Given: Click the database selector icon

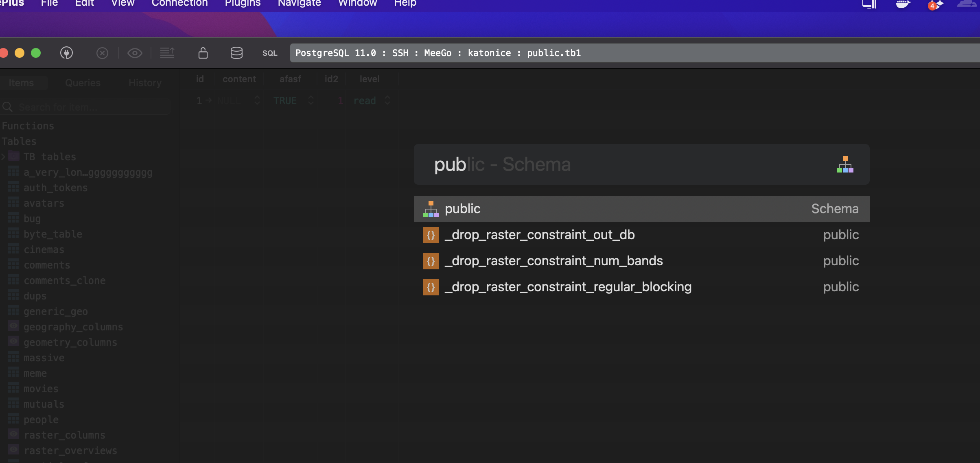Looking at the screenshot, I should click(236, 53).
